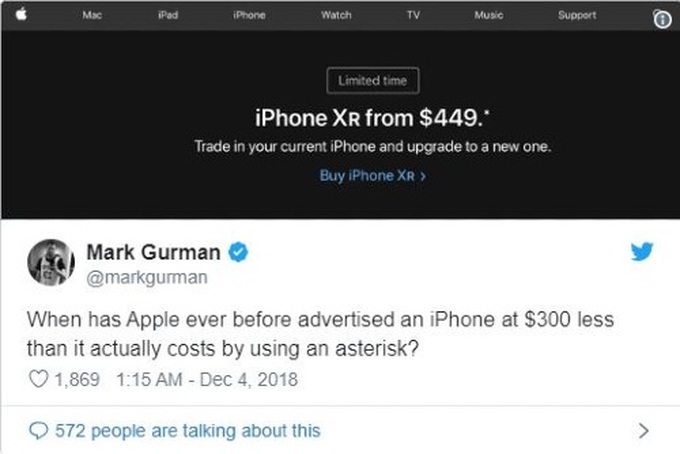Click the Twitter bird logo
This screenshot has height=454, width=680.
(642, 251)
